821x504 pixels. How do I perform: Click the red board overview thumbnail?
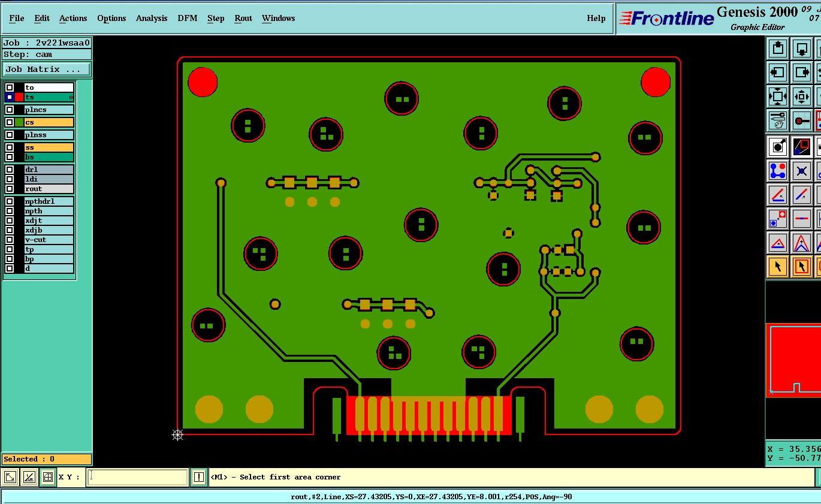tap(793, 360)
